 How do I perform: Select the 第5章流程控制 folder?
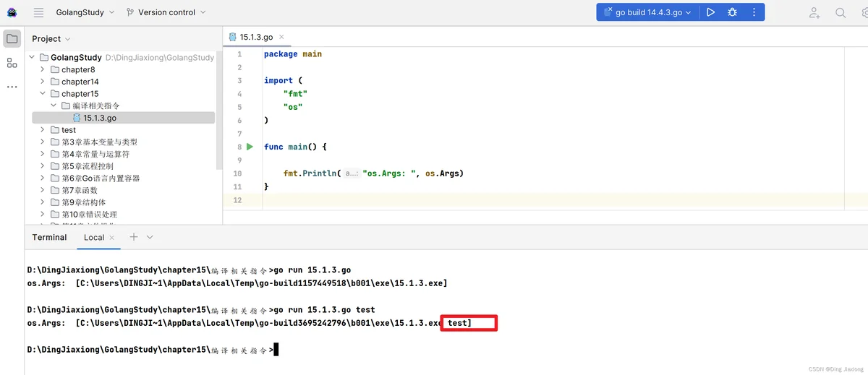pyautogui.click(x=84, y=166)
